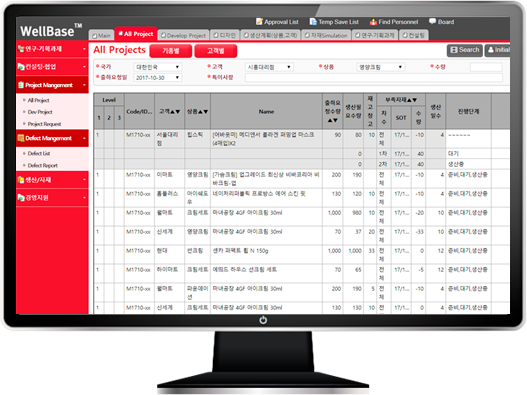Image resolution: width=527 pixels, height=395 pixels.
Task: Open Project Request in the sidebar
Action: coord(44,124)
